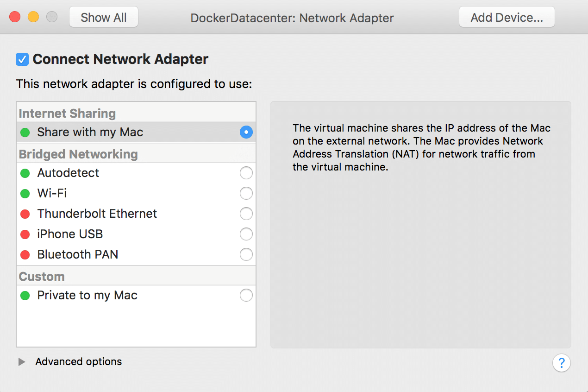Click the green dot beside Private to my Mac
This screenshot has height=392, width=588.
25,296
